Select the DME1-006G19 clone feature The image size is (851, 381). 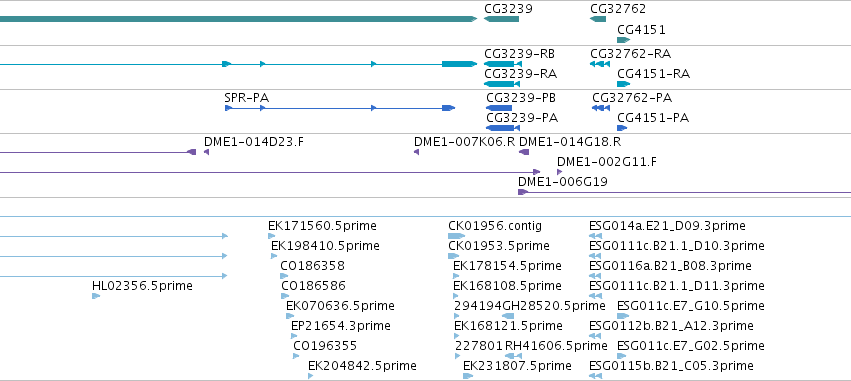684,192
